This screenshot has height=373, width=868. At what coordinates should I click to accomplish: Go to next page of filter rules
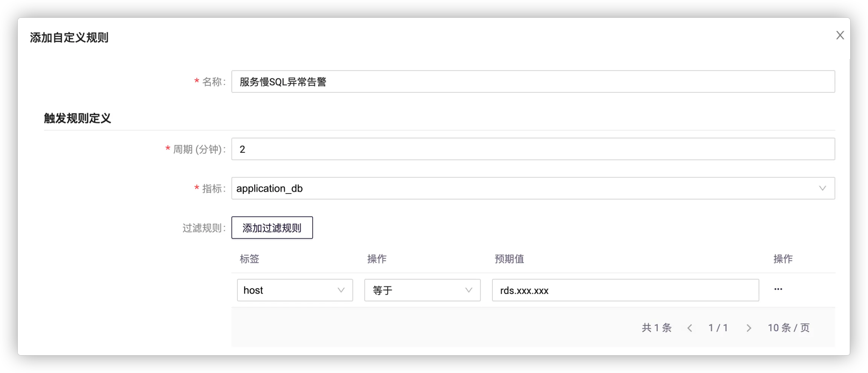(x=749, y=328)
